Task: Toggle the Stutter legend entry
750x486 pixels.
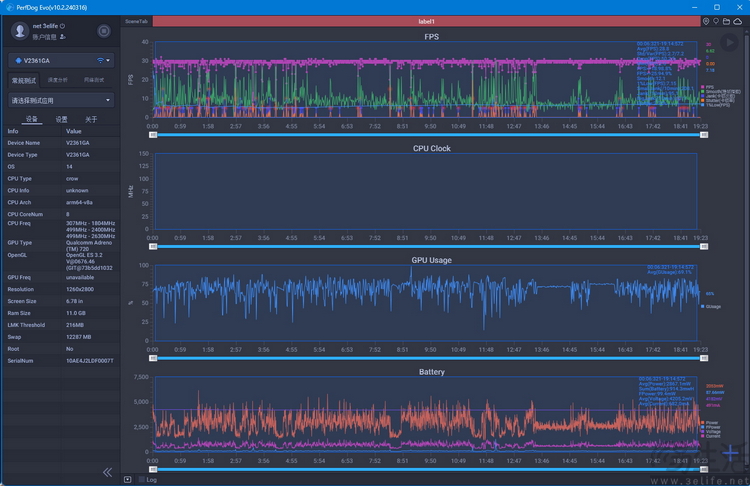Action: 717,100
